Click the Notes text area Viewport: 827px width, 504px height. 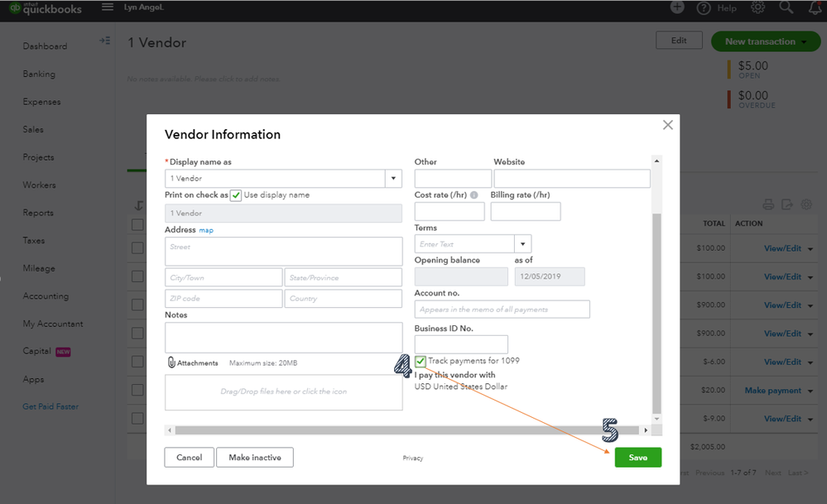point(284,338)
